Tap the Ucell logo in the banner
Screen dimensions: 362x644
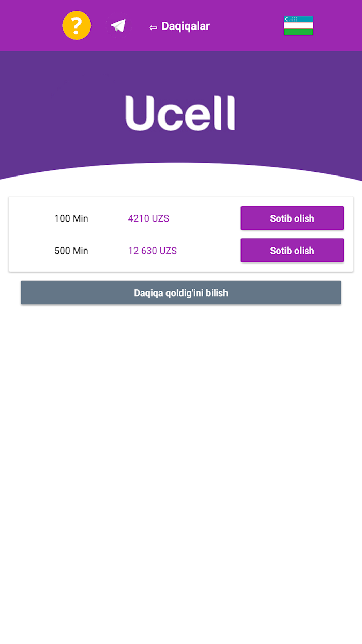pos(180,113)
